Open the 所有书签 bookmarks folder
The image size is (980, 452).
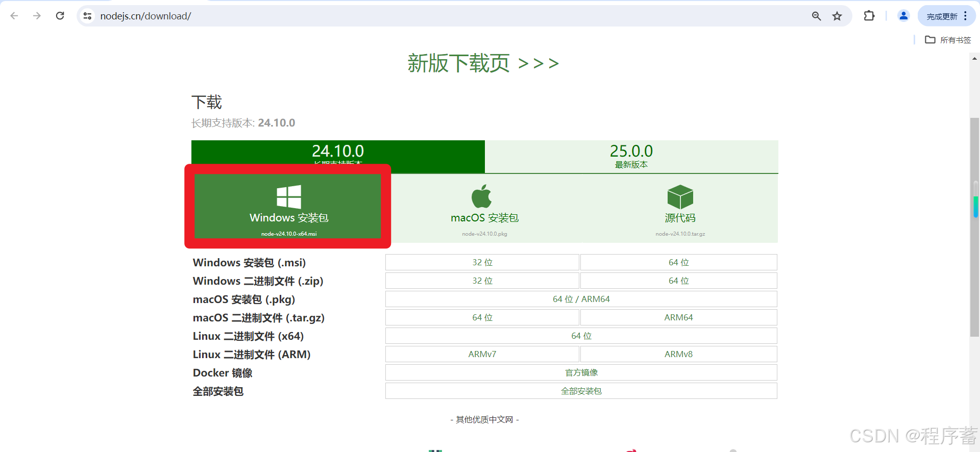[x=948, y=40]
